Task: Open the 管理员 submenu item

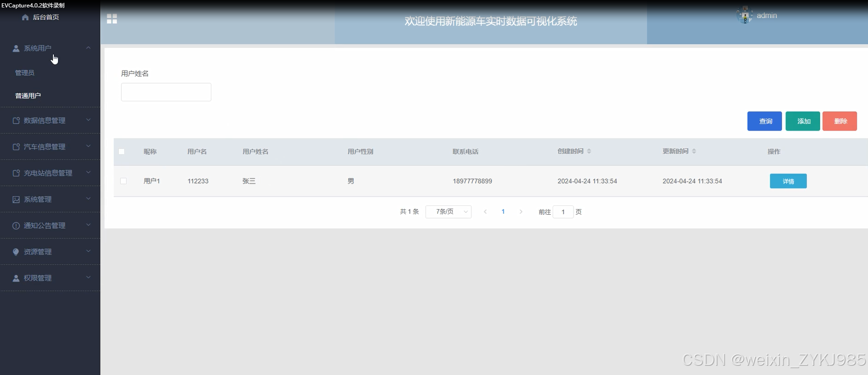Action: pyautogui.click(x=25, y=73)
